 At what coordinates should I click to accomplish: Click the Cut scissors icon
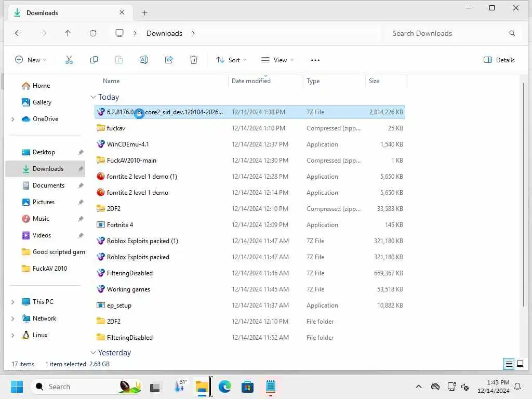click(x=69, y=60)
